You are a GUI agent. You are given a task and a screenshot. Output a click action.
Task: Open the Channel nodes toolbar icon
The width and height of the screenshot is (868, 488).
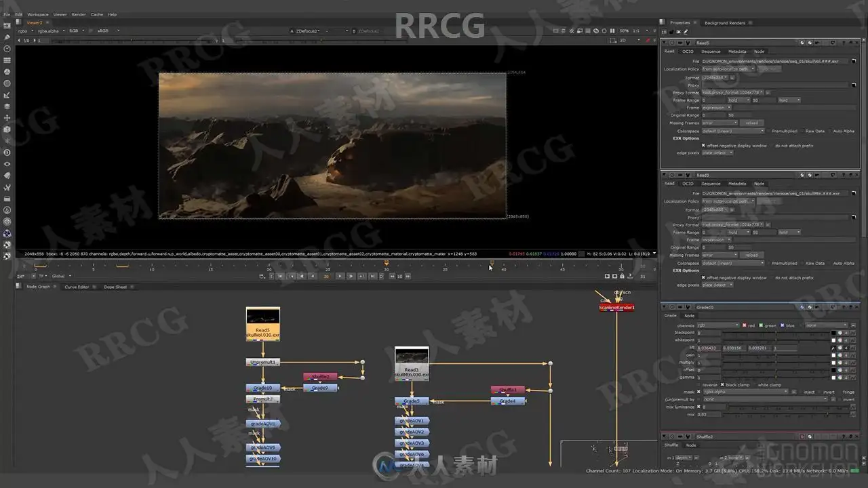point(7,60)
